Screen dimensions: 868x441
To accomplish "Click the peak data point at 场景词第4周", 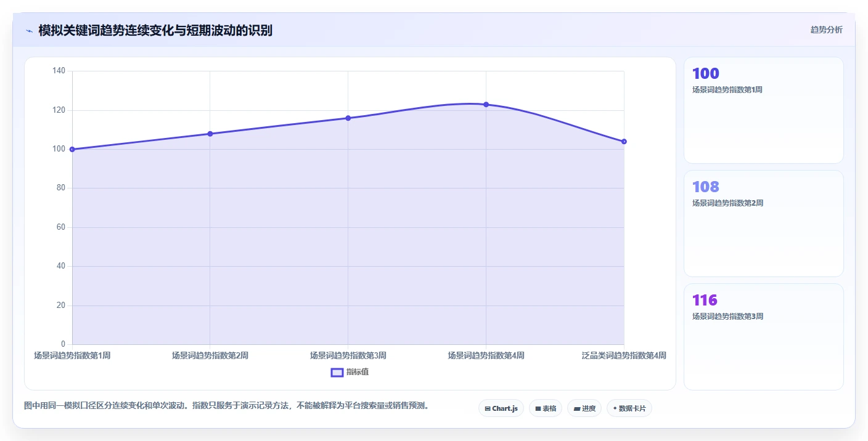I will click(x=486, y=105).
